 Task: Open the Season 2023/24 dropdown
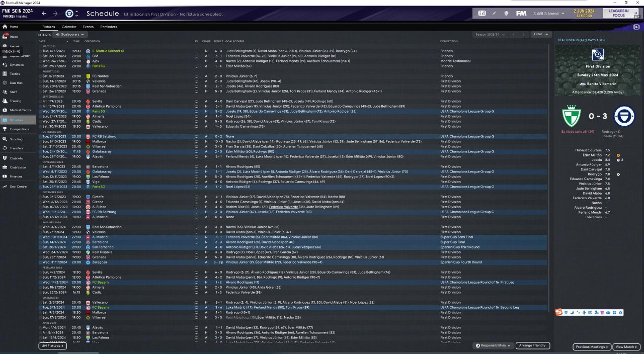coord(490,35)
